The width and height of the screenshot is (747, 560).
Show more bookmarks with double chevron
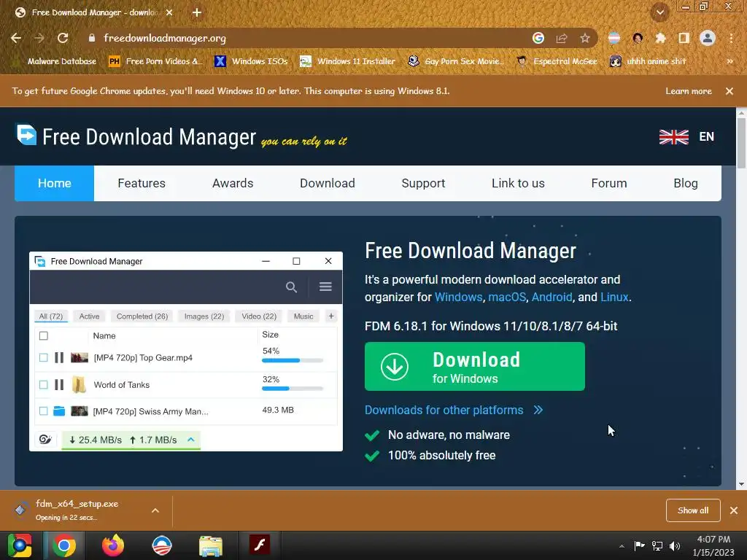click(729, 61)
